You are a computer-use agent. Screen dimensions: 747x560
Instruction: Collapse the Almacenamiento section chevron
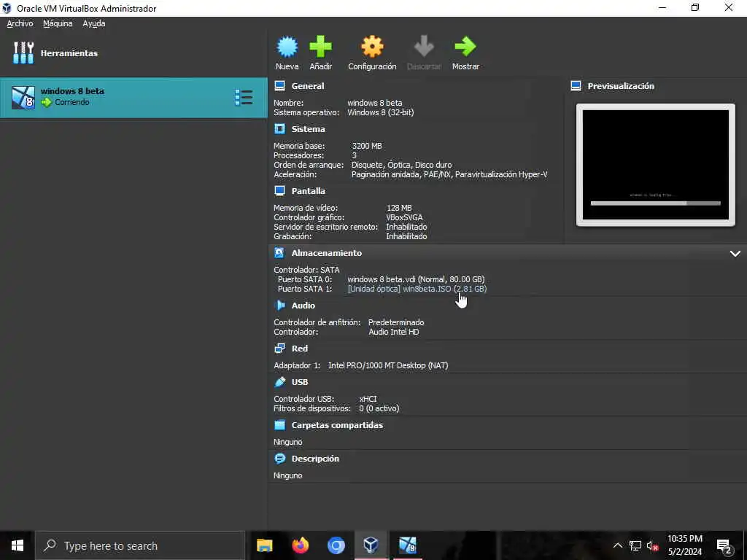[735, 253]
